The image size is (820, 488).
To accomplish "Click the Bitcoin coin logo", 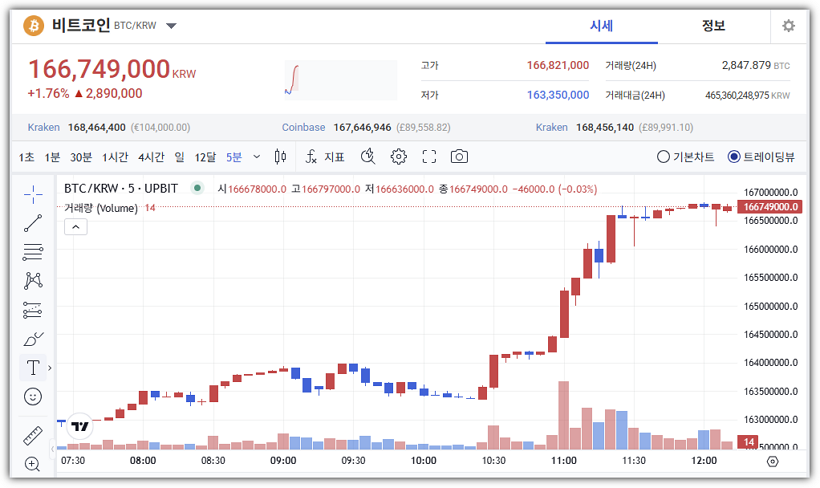I will click(x=34, y=26).
